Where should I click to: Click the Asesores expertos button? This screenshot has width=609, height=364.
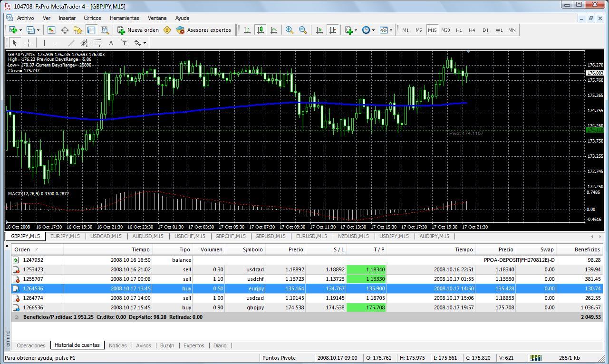203,30
